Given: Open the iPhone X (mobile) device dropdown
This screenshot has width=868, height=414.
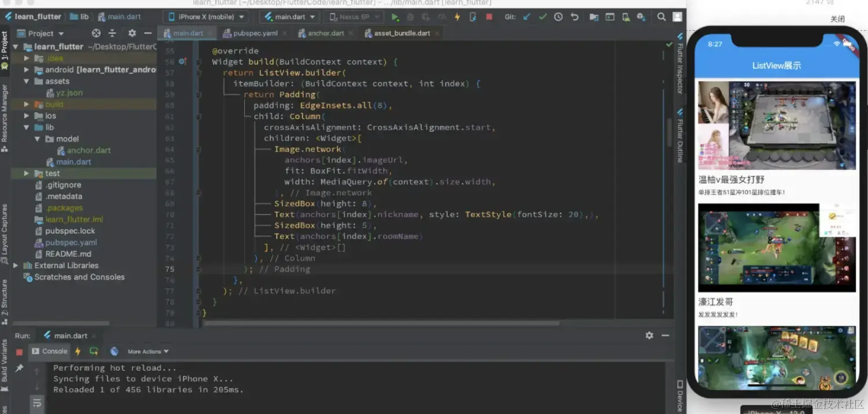Looking at the screenshot, I should pyautogui.click(x=206, y=17).
